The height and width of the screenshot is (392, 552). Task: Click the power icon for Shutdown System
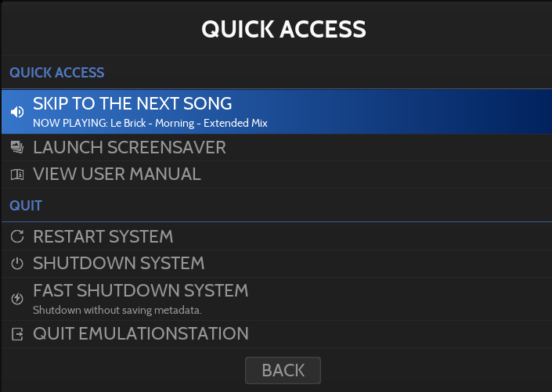coord(16,264)
